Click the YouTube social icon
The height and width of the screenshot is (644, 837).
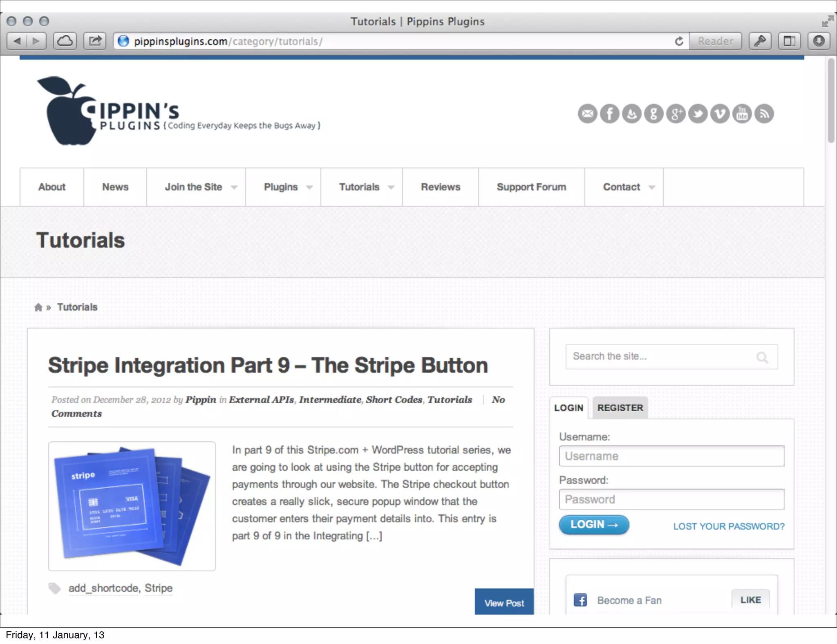(742, 114)
